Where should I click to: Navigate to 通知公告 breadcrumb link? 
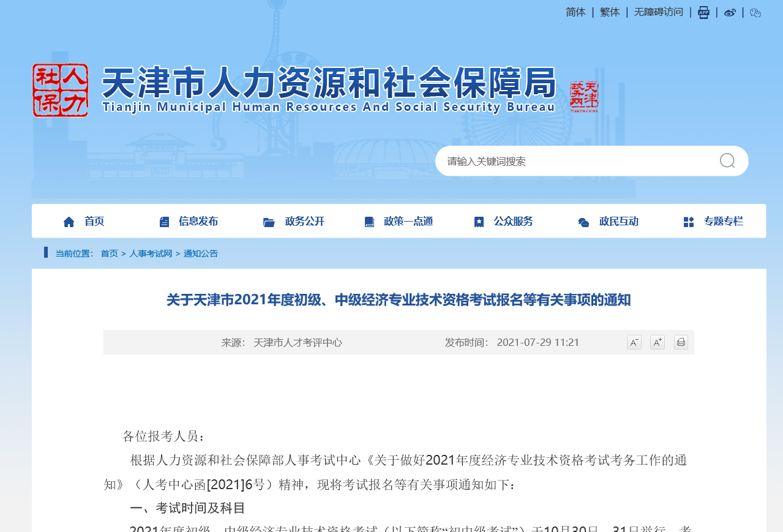click(201, 253)
